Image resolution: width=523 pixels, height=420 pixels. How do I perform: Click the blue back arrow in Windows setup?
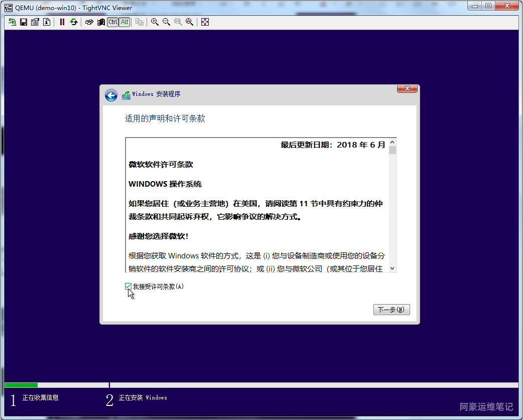click(111, 95)
